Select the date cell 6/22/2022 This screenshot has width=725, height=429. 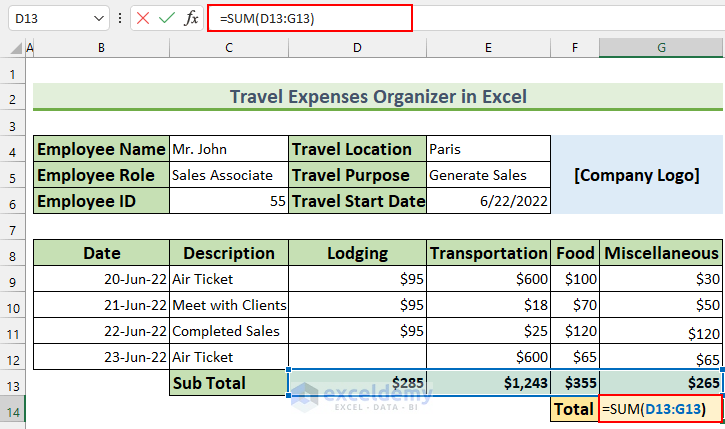pyautogui.click(x=488, y=201)
